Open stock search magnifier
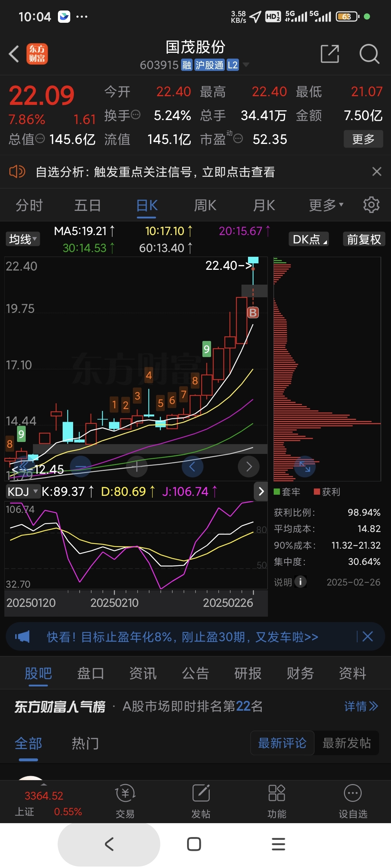The width and height of the screenshot is (391, 868). click(369, 54)
